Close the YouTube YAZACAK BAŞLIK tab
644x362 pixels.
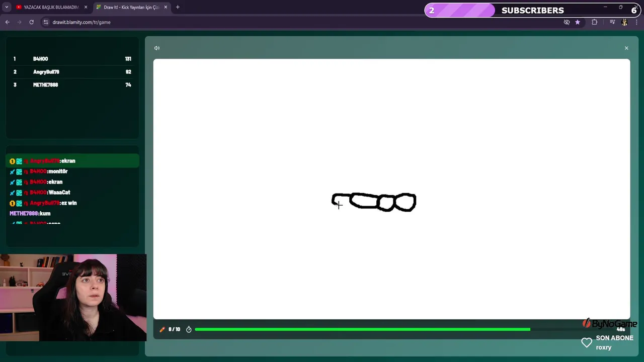86,7
